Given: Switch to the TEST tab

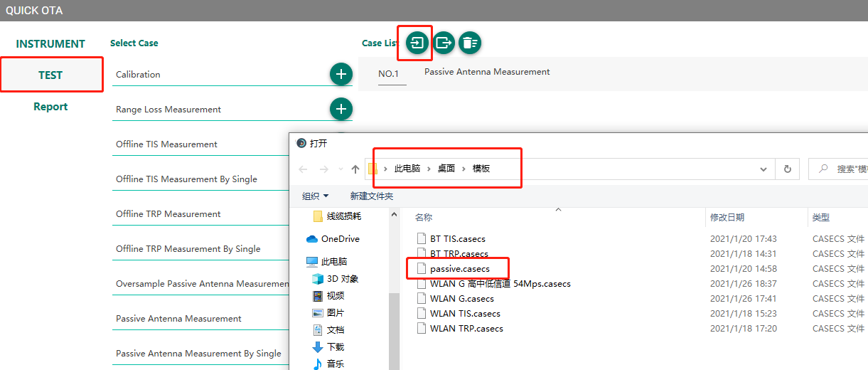Looking at the screenshot, I should pyautogui.click(x=50, y=75).
